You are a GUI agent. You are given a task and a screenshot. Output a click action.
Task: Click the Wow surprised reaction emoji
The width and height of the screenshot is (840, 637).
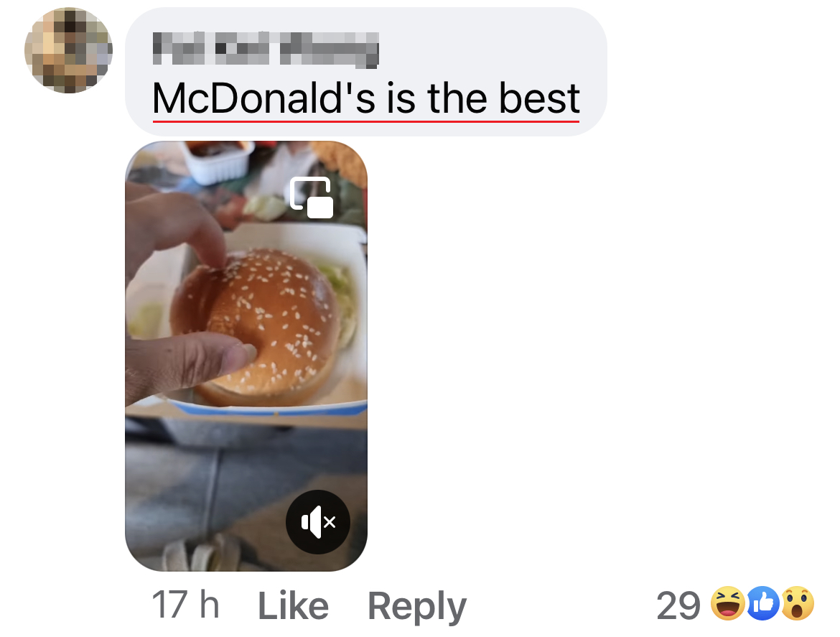(798, 603)
